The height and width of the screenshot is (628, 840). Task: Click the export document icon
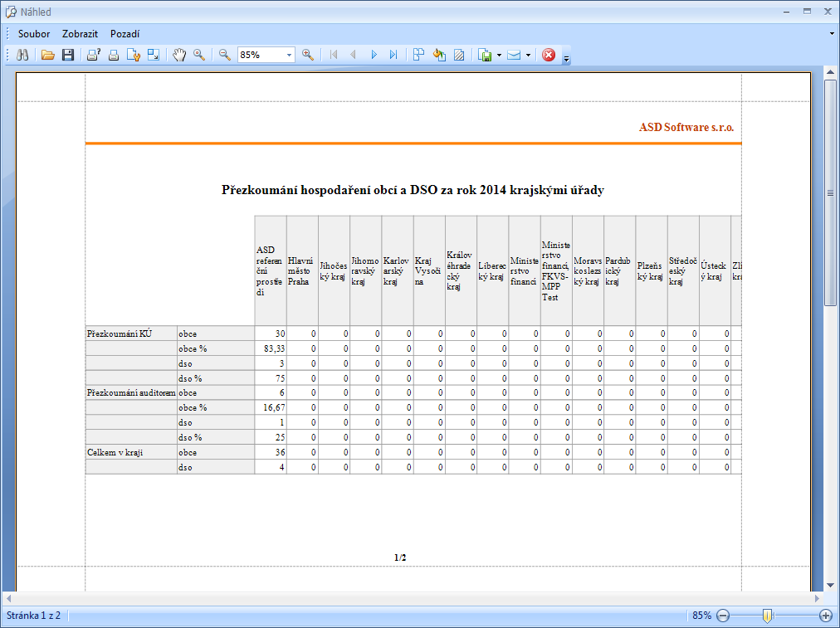pyautogui.click(x=485, y=55)
